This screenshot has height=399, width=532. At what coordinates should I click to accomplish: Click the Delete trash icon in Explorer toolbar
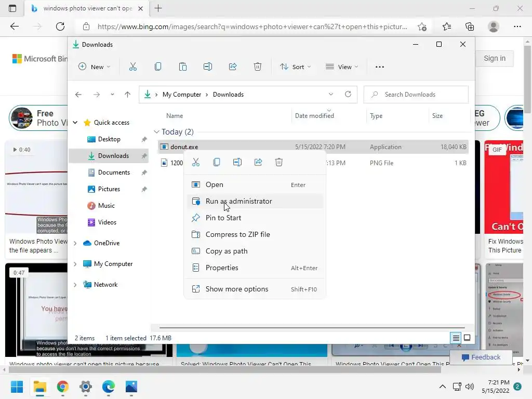(258, 67)
